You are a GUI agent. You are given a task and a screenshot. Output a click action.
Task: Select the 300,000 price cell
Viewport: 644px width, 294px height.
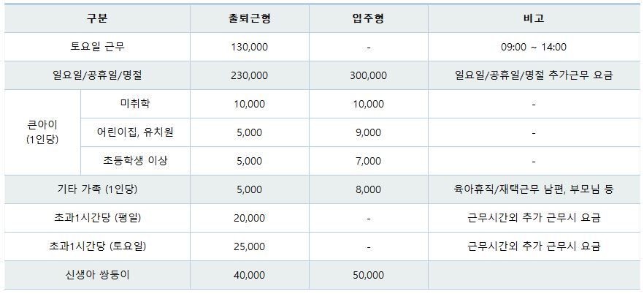point(368,75)
